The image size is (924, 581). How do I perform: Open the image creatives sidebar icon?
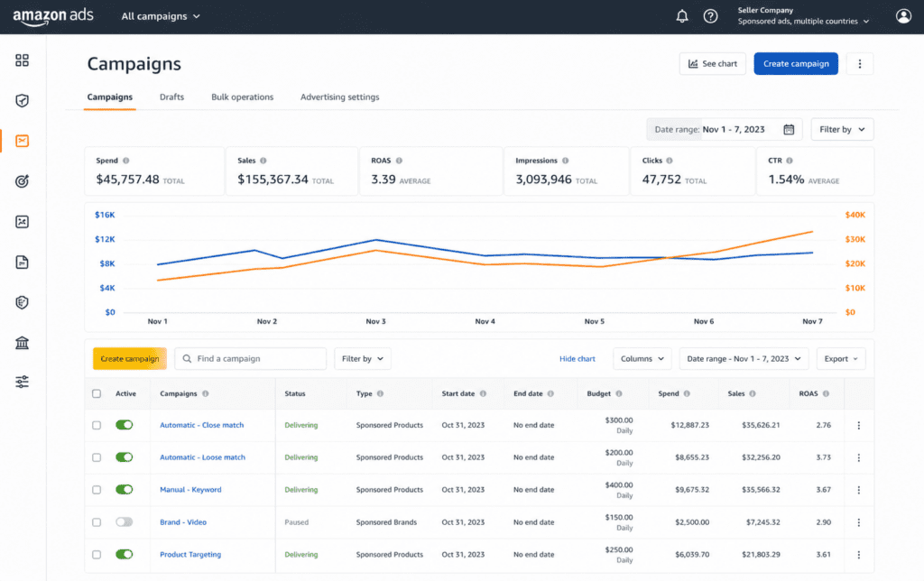(22, 222)
